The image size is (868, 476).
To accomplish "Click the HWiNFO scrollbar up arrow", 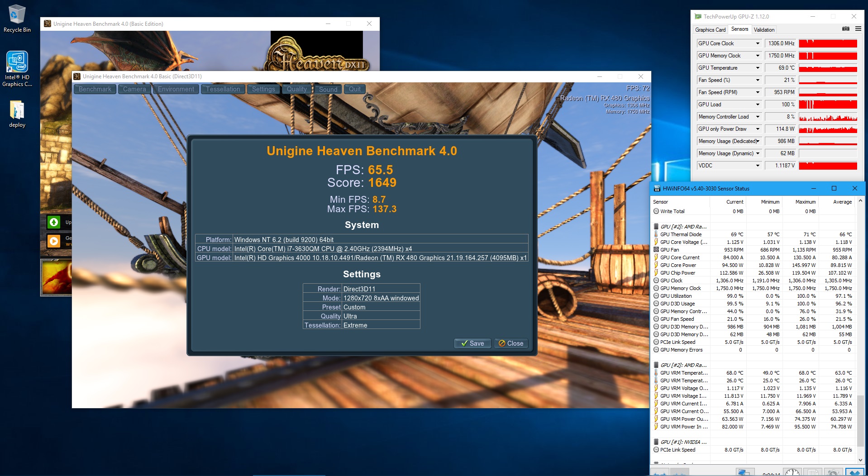I will click(x=860, y=201).
